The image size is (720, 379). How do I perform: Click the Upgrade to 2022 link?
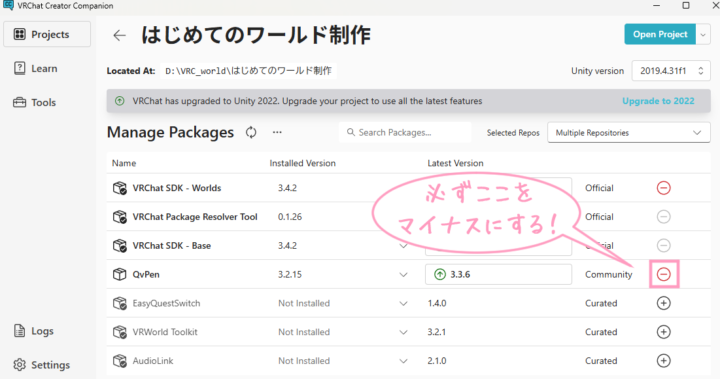[x=658, y=101]
